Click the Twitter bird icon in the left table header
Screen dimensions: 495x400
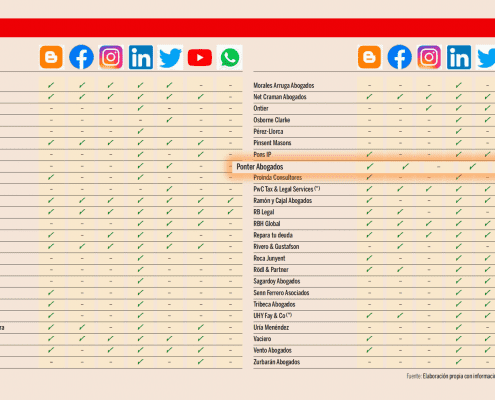click(170, 57)
